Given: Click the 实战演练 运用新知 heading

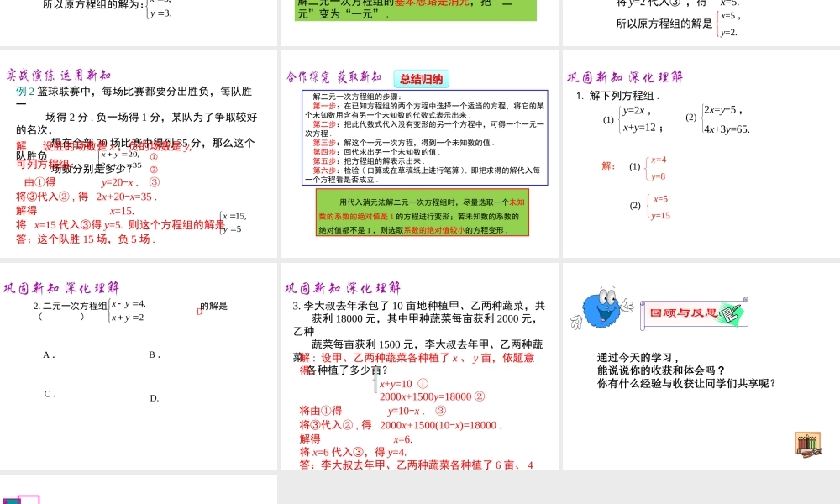Looking at the screenshot, I should coord(59,75).
